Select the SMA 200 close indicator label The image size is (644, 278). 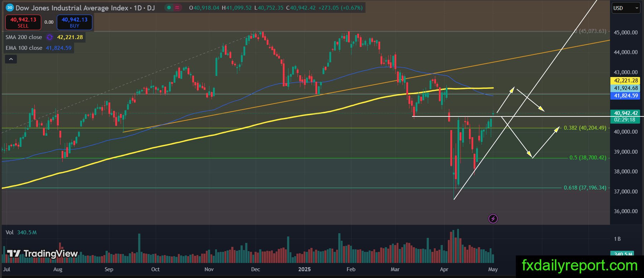point(24,37)
